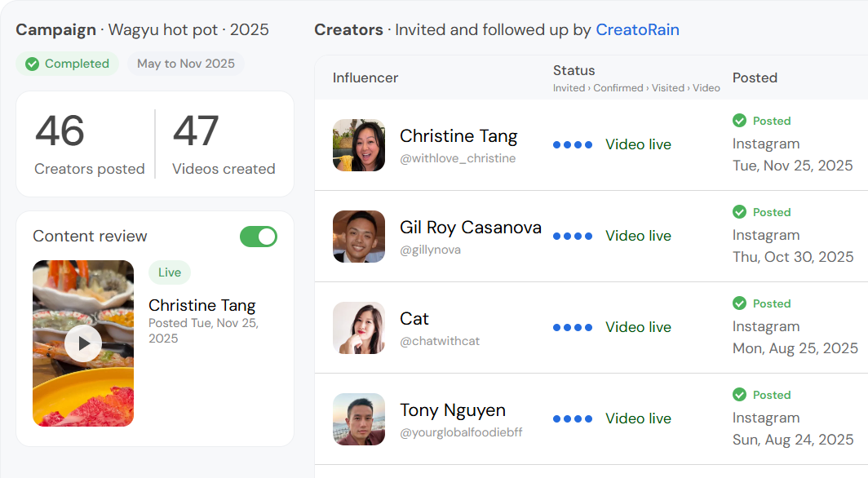Click the May to Nov 2025 date badge
868x478 pixels.
(186, 64)
